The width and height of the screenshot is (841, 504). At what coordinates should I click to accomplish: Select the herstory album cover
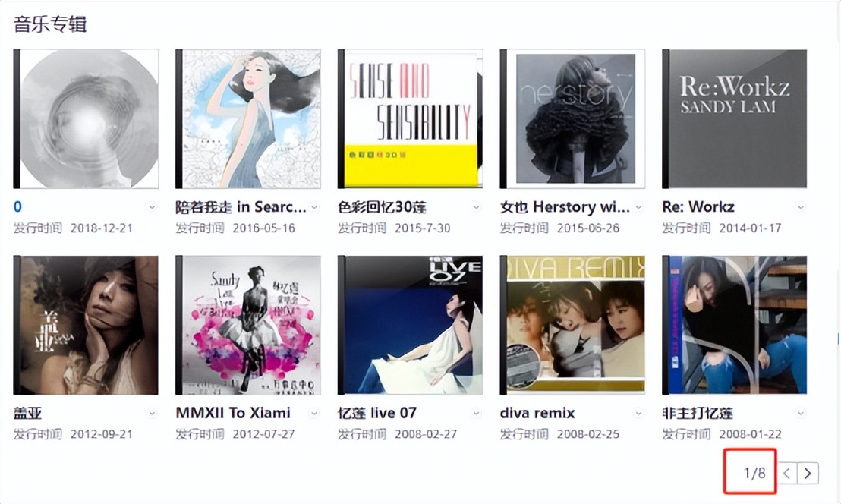click(572, 118)
